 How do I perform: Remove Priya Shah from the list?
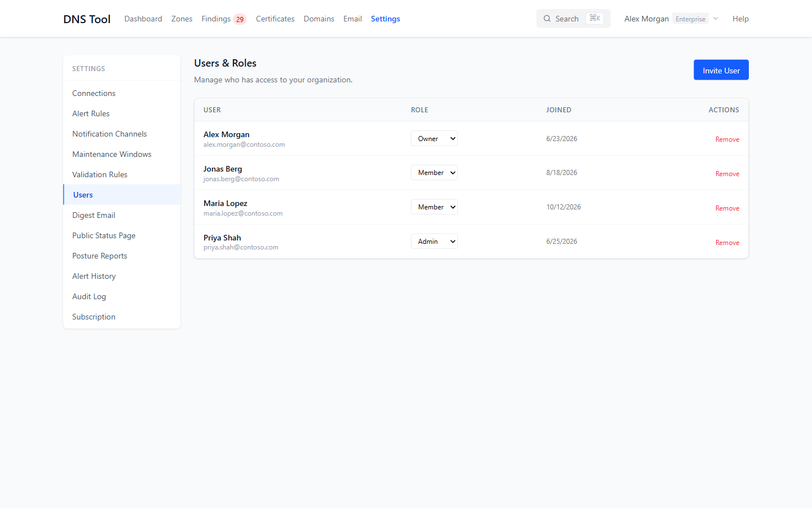727,243
